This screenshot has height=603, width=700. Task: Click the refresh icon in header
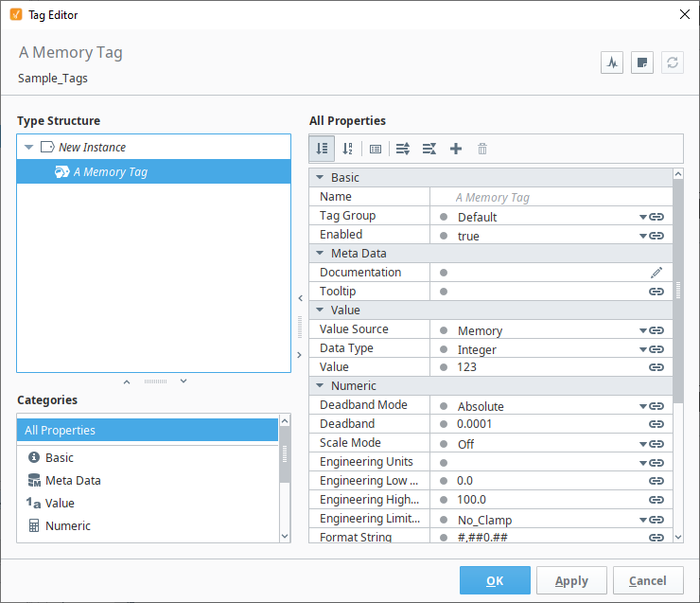673,62
